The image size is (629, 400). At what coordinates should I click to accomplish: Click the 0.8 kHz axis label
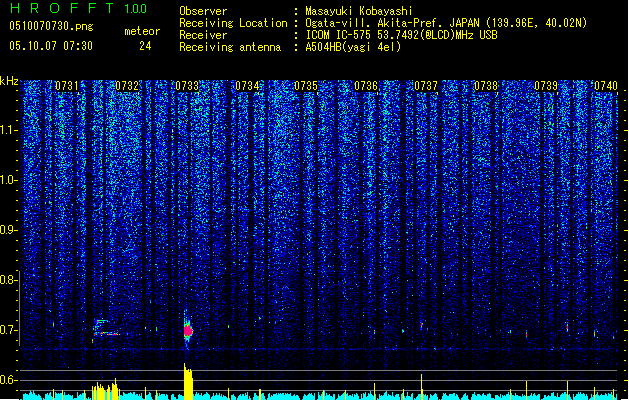(9, 280)
